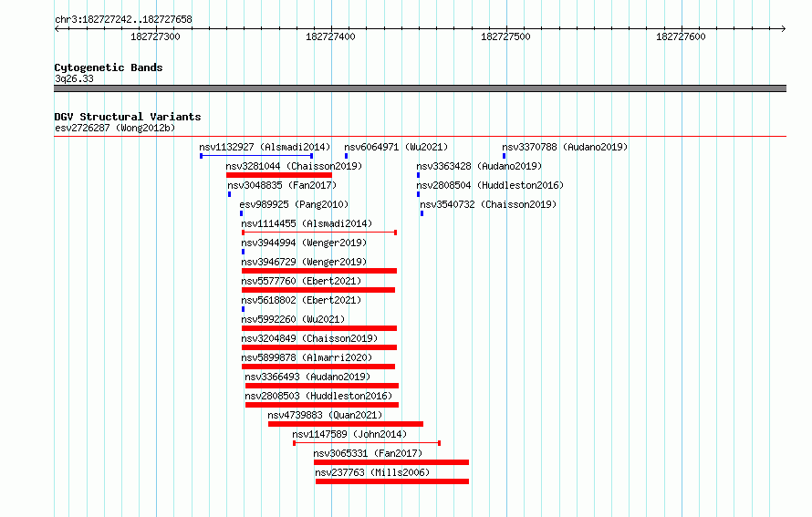The height and width of the screenshot is (517, 812).
Task: Click the chr3:182727242..182727658 region label
Action: pos(123,20)
